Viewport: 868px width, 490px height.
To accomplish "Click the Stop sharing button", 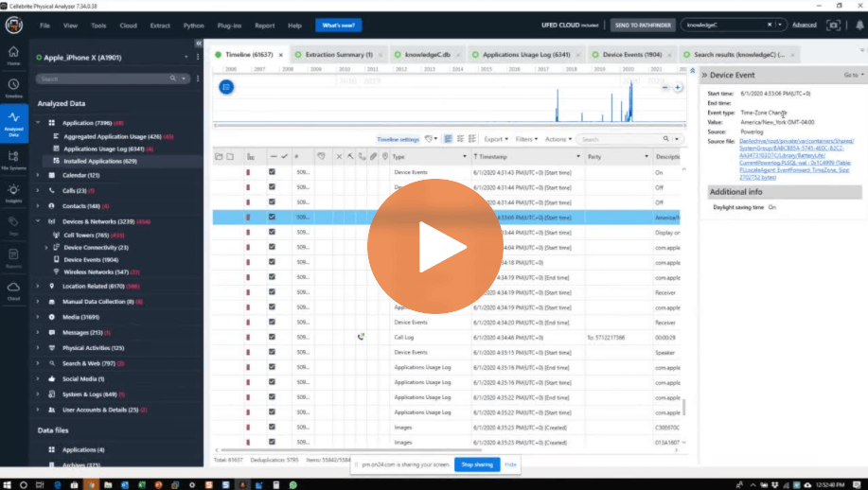I will (477, 464).
